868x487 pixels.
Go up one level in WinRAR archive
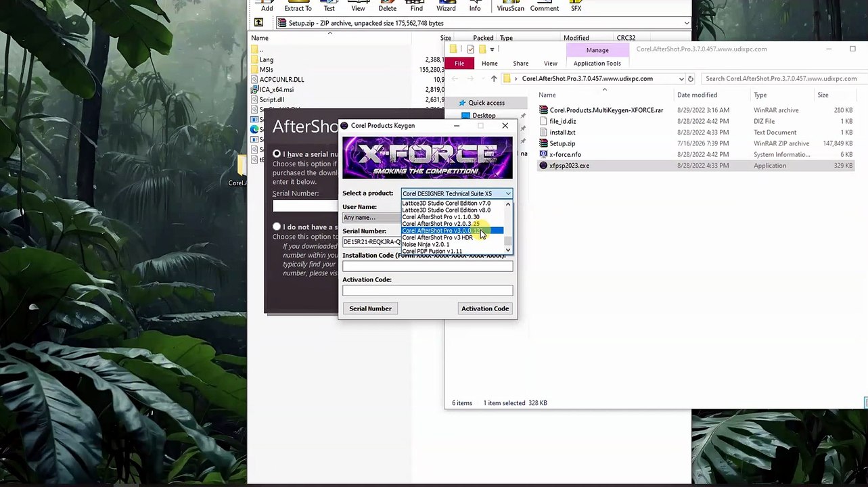(258, 23)
